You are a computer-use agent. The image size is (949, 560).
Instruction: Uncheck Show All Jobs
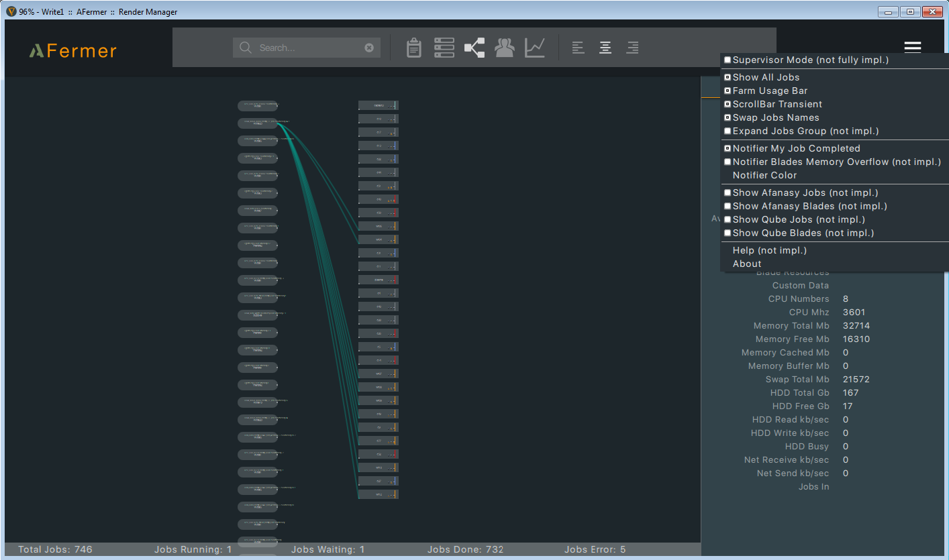pyautogui.click(x=728, y=78)
